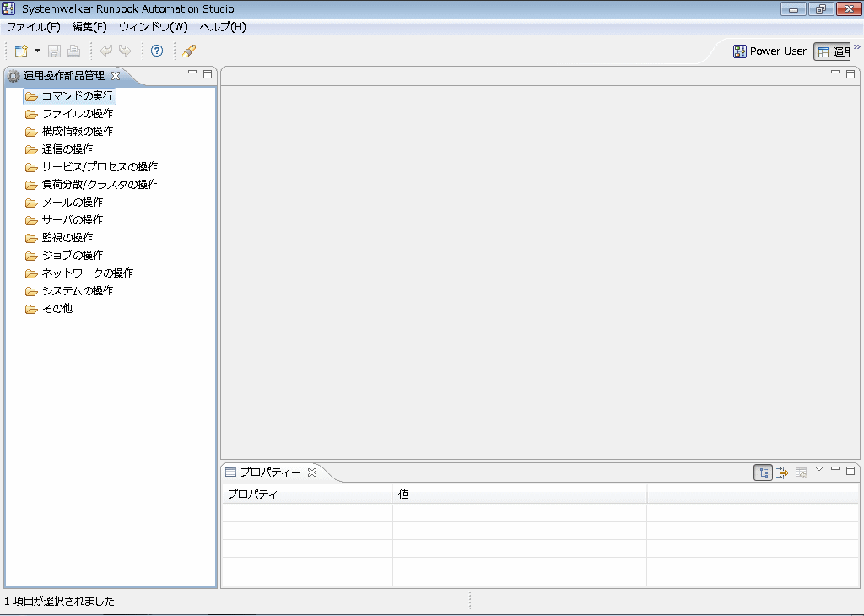Viewport: 864px width, 616px height.
Task: Maximize the 運用操作部品管理 panel
Action: (x=208, y=73)
